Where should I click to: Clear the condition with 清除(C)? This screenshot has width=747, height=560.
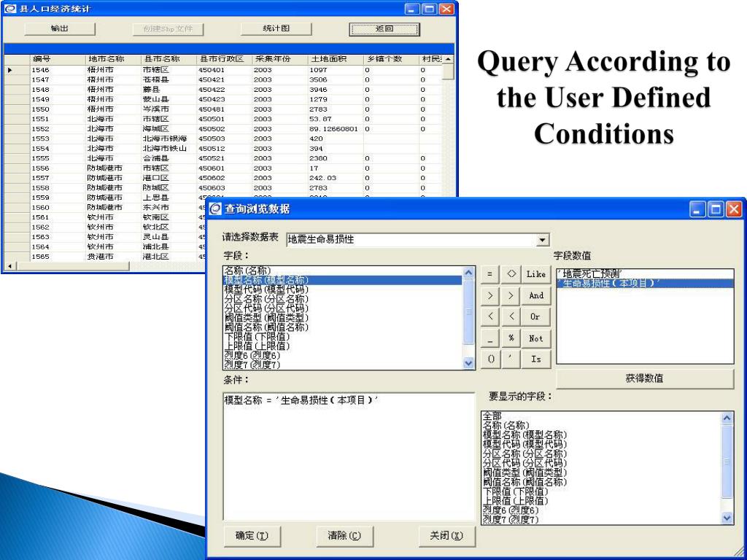tap(344, 536)
